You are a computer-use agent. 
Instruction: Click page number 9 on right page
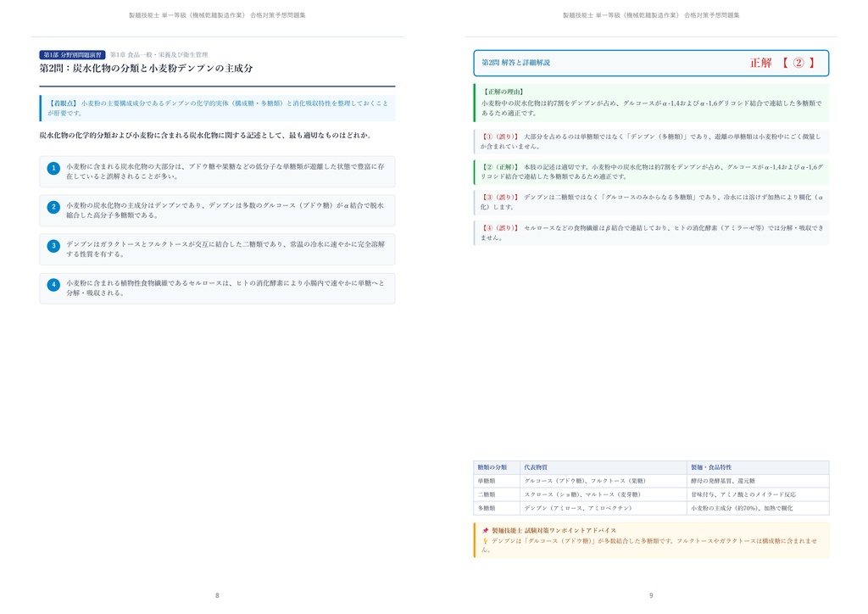651,595
